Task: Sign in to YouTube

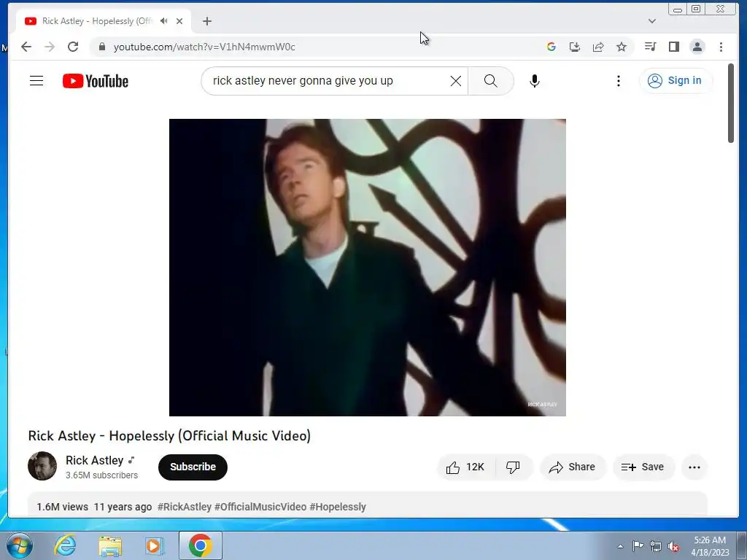Action: (x=676, y=80)
